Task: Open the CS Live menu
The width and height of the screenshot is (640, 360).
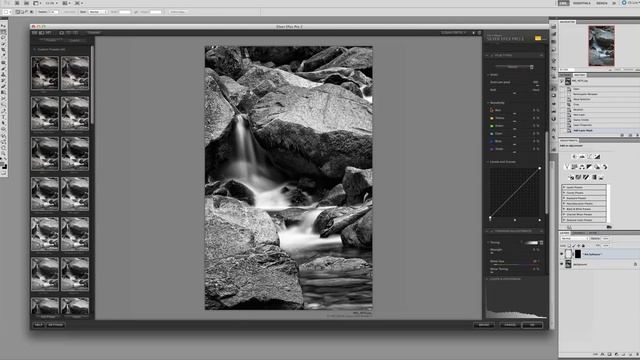Action: tap(630, 3)
